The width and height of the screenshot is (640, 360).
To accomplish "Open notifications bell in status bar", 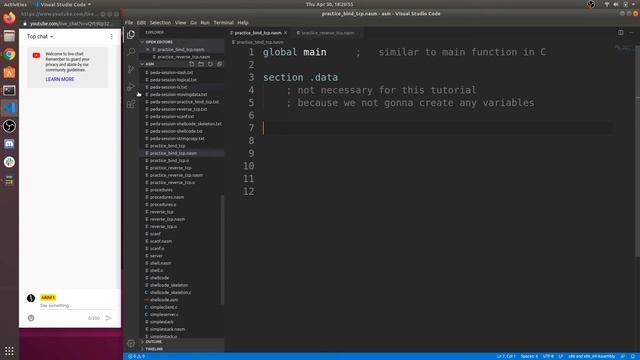I will point(633,356).
